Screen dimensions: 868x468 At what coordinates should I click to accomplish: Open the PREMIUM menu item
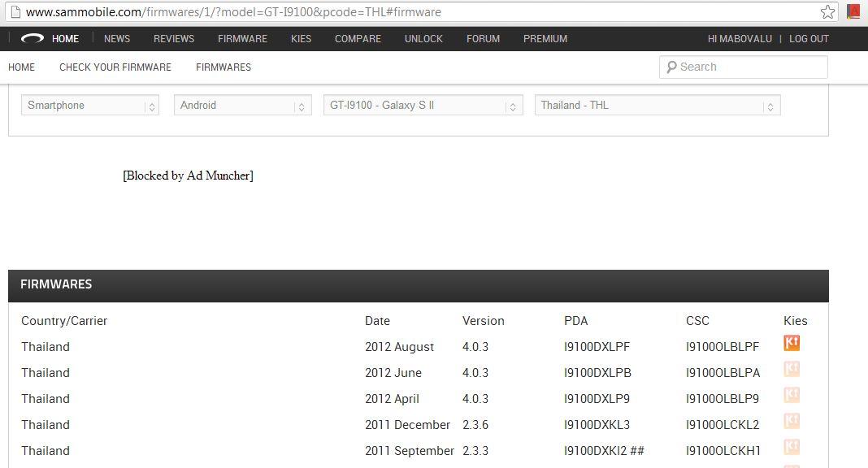tap(545, 39)
